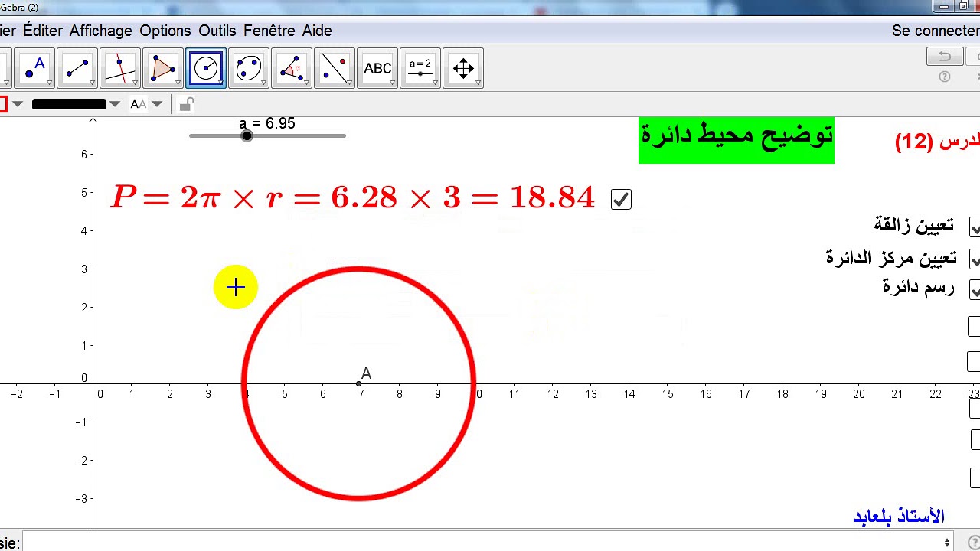Click the red lesson number (12) text

click(914, 142)
